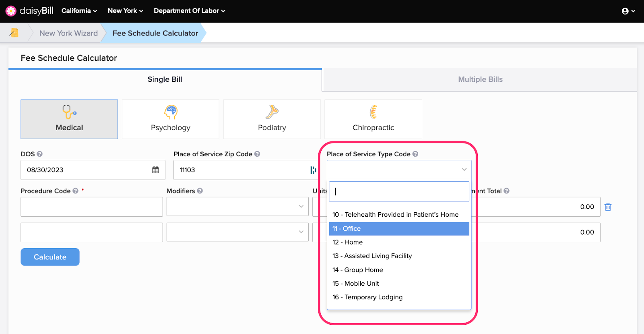Click the Total help icon
The image size is (644, 334).
tap(507, 191)
